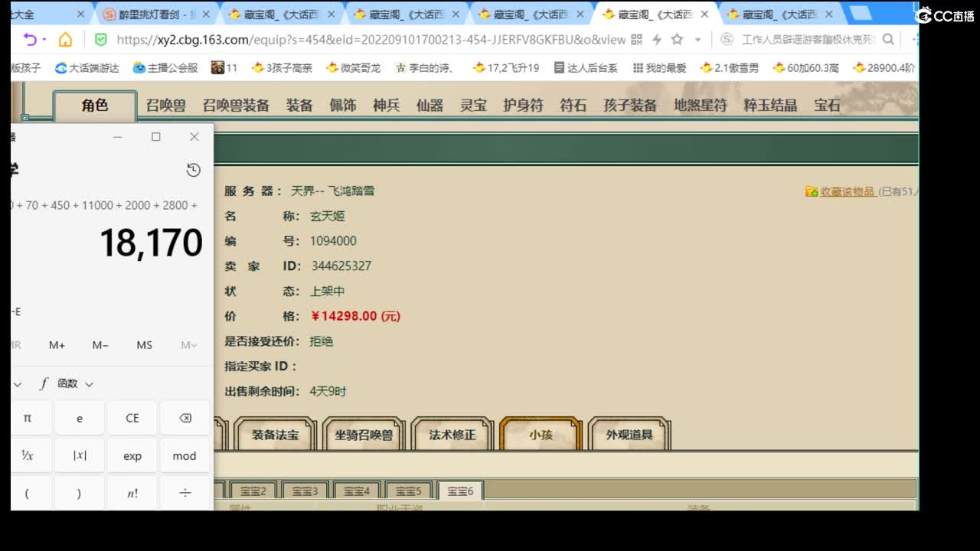This screenshot has height=551, width=980.
Task: Select the 宝宝6 sub-tab
Action: click(x=460, y=491)
